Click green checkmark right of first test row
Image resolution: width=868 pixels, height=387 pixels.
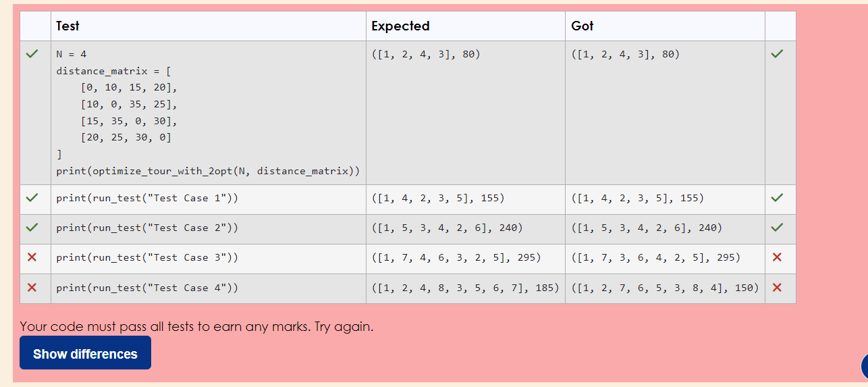(x=777, y=54)
